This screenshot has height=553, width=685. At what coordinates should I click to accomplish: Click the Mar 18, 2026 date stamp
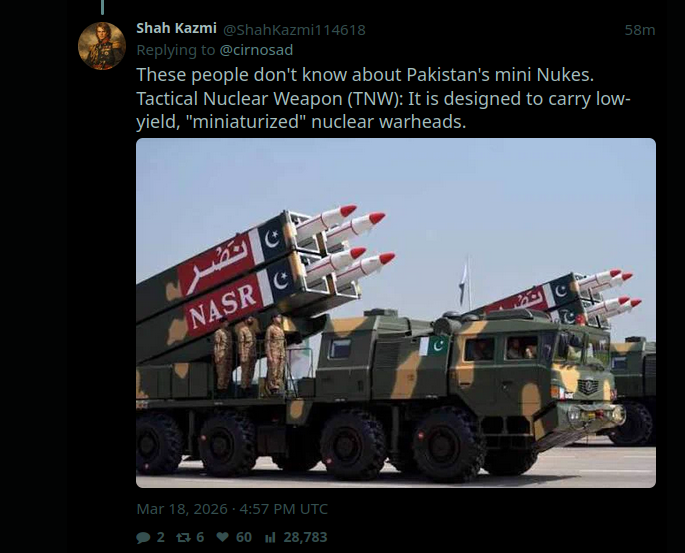182,509
